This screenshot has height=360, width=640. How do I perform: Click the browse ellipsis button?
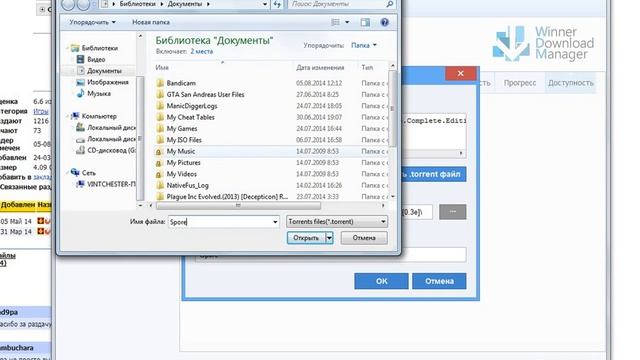(x=453, y=212)
